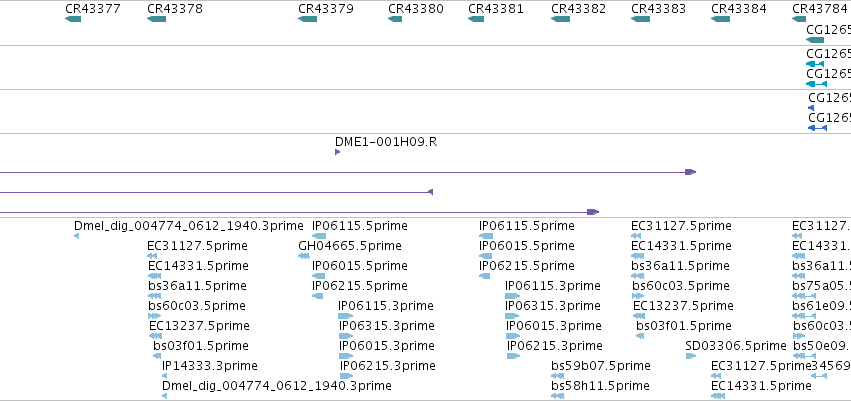The height and width of the screenshot is (401, 851).
Task: Click the cut-off bs50e09 label
Action: click(x=822, y=346)
